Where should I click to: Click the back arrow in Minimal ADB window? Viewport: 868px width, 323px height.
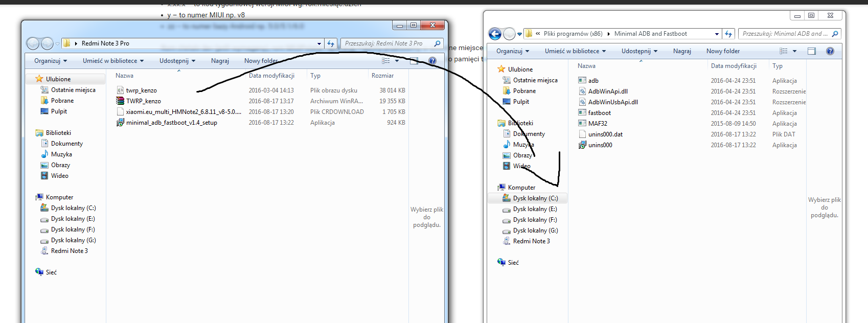[x=495, y=34]
